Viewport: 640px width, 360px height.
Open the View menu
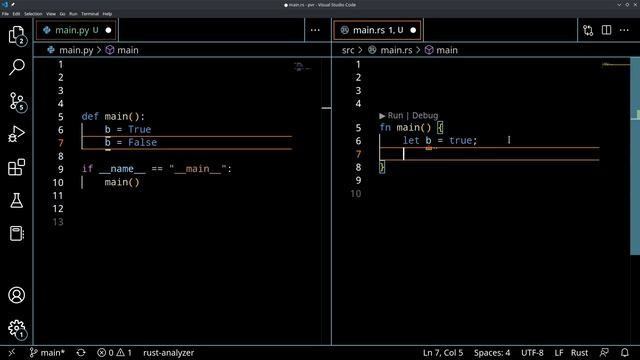coord(51,14)
